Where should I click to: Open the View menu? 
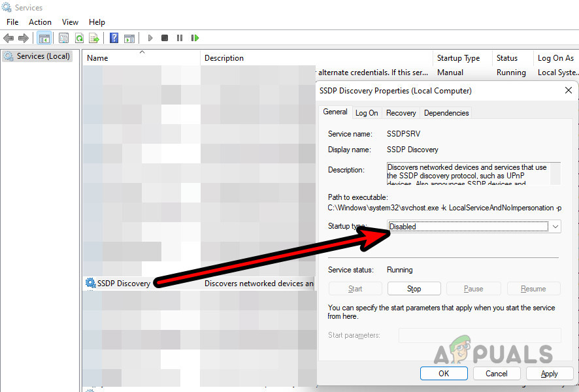70,22
